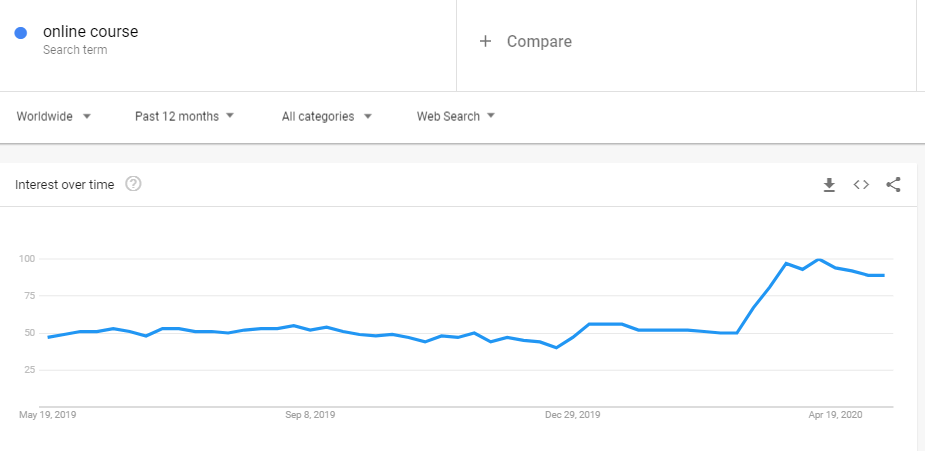Open the Past 12 months dropdown
This screenshot has height=451, width=925.
click(x=185, y=116)
